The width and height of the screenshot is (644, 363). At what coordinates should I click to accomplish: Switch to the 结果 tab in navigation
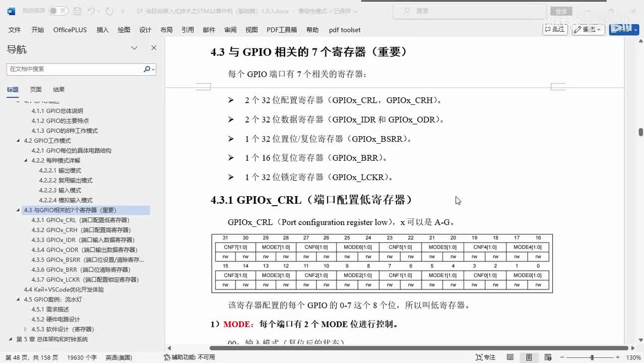[x=59, y=89]
